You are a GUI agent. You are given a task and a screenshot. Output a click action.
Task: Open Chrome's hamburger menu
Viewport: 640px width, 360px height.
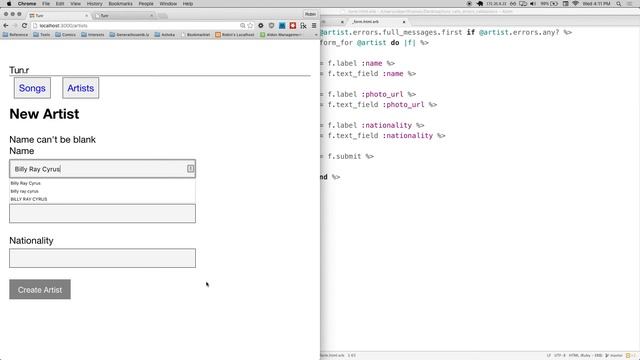[314, 25]
